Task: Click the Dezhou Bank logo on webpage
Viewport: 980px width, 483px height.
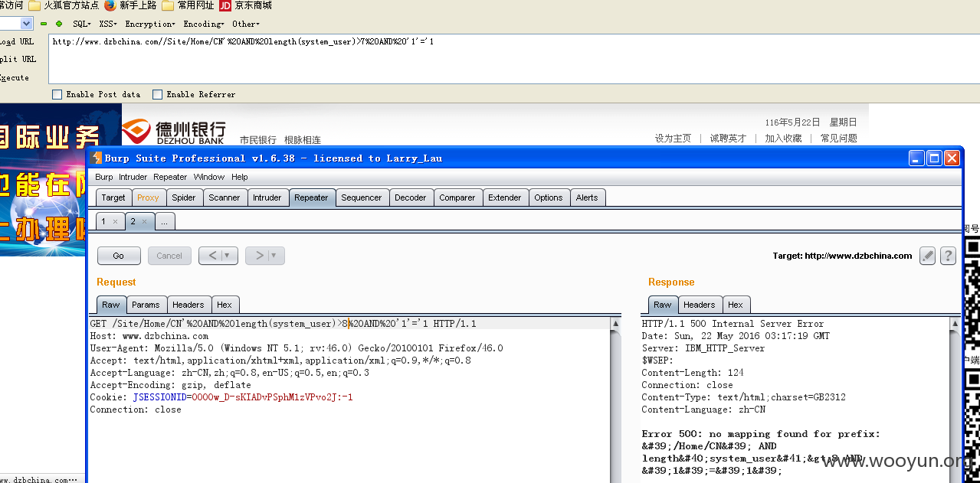Action: click(x=174, y=131)
